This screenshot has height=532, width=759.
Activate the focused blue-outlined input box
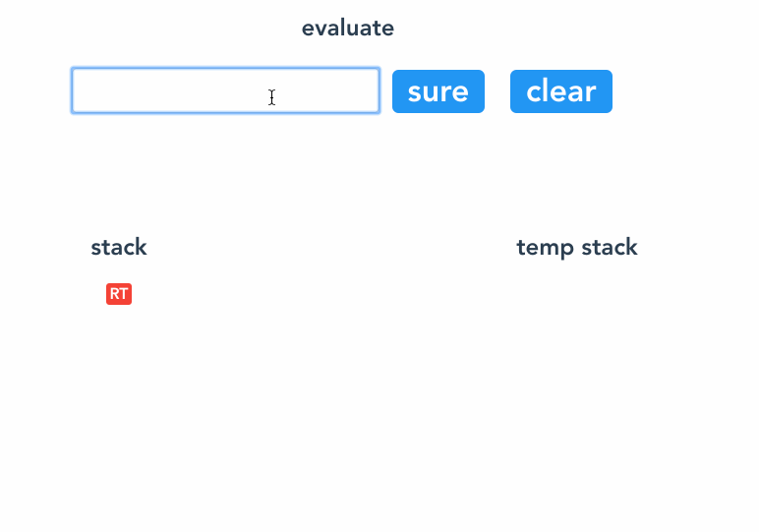pyautogui.click(x=225, y=90)
